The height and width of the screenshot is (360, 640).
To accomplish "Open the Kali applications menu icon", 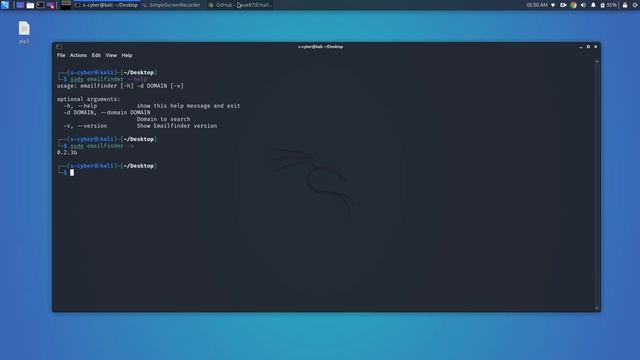I will (4, 5).
